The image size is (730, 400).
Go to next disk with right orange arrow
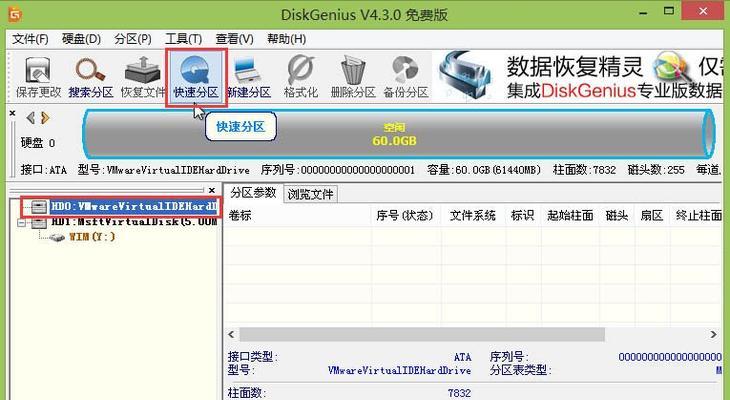45,118
